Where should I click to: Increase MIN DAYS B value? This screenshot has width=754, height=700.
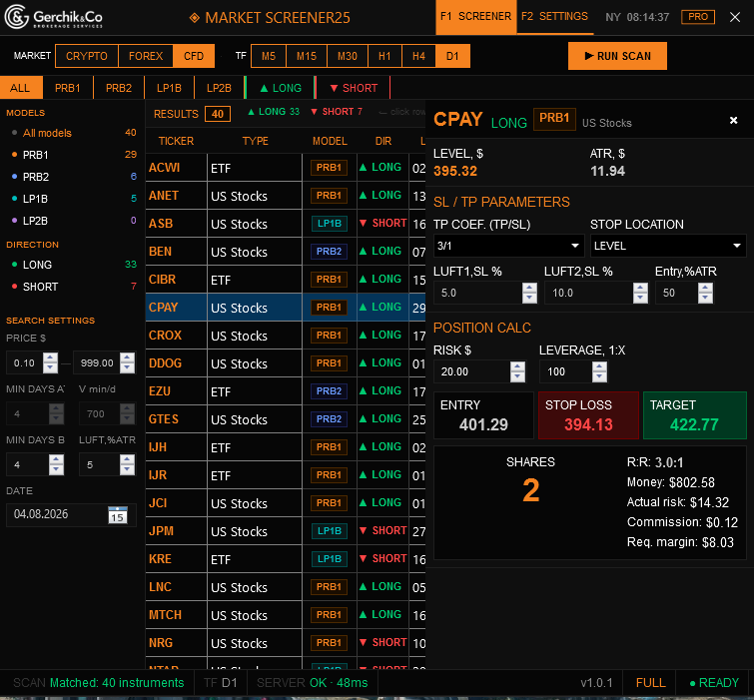click(56, 459)
